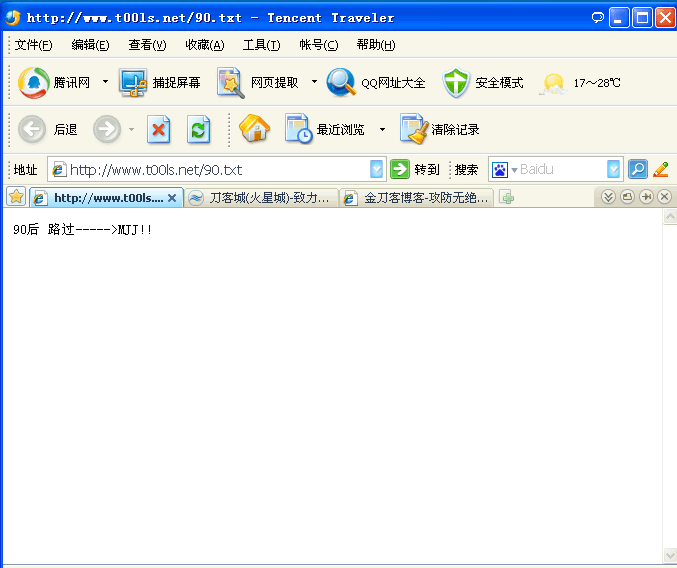Screen dimensions: 677x568
Task: Toggle 安全模式 shield icon
Action: [456, 82]
